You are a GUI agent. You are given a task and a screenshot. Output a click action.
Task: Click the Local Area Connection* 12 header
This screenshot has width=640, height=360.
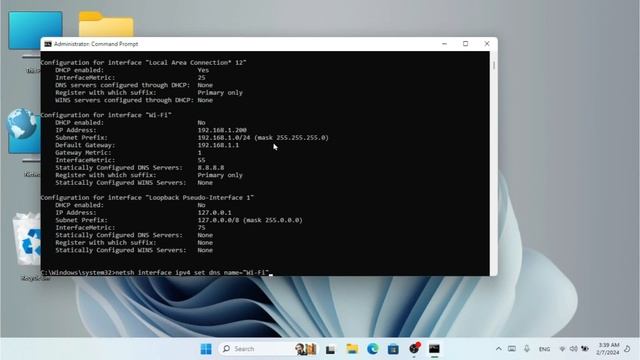144,62
